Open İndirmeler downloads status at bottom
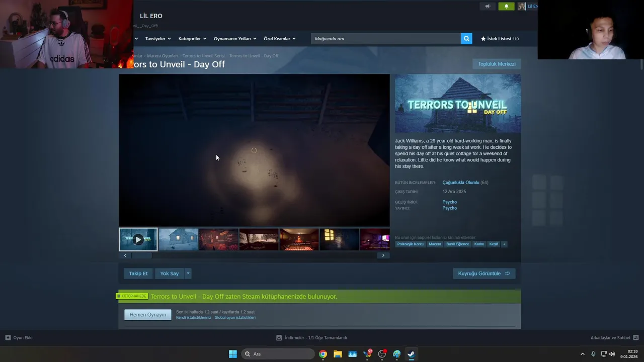The width and height of the screenshot is (644, 362). [312, 338]
